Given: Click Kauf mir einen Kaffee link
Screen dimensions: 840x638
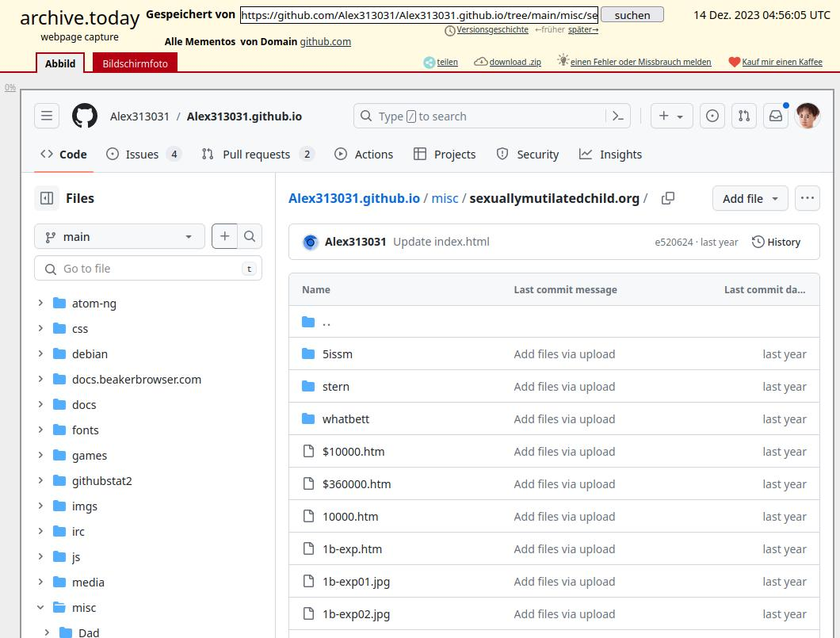Looking at the screenshot, I should coord(781,62).
